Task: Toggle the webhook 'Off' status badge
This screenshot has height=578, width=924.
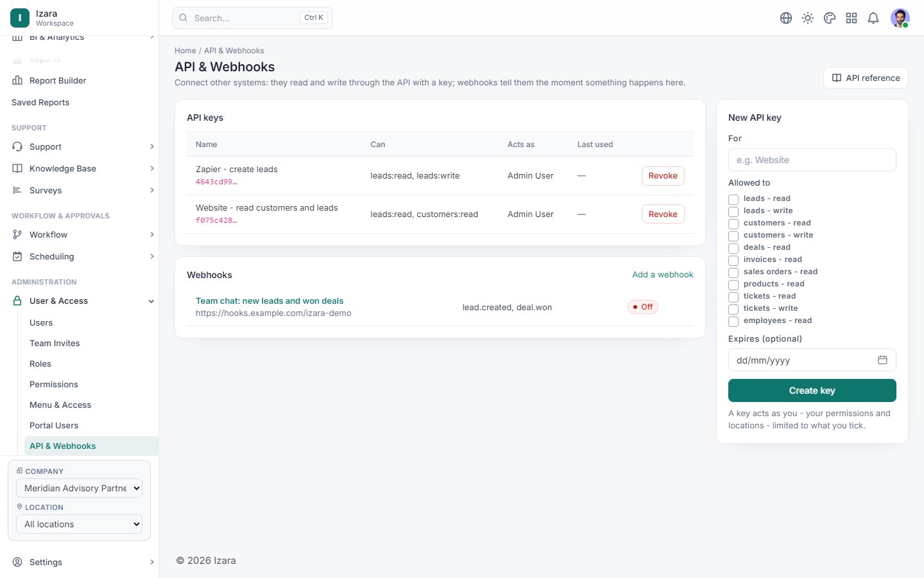Action: [x=643, y=307]
